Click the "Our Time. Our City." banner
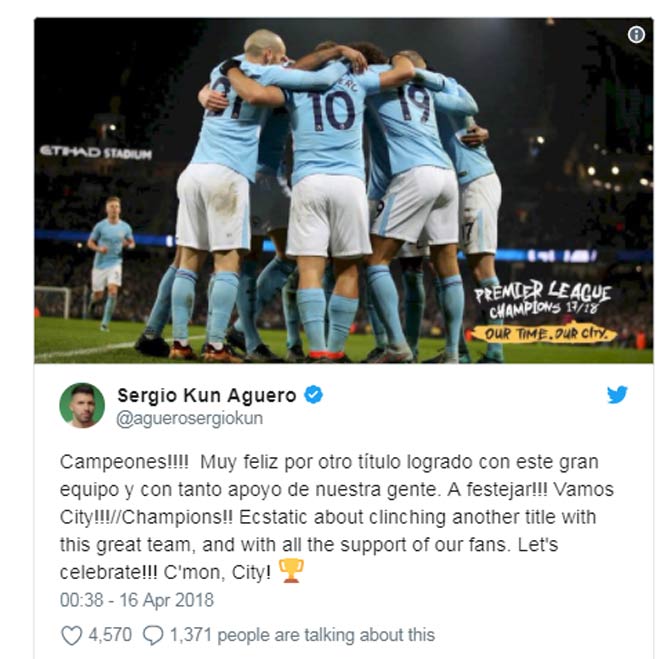Image resolution: width=660 pixels, height=659 pixels. point(546,334)
